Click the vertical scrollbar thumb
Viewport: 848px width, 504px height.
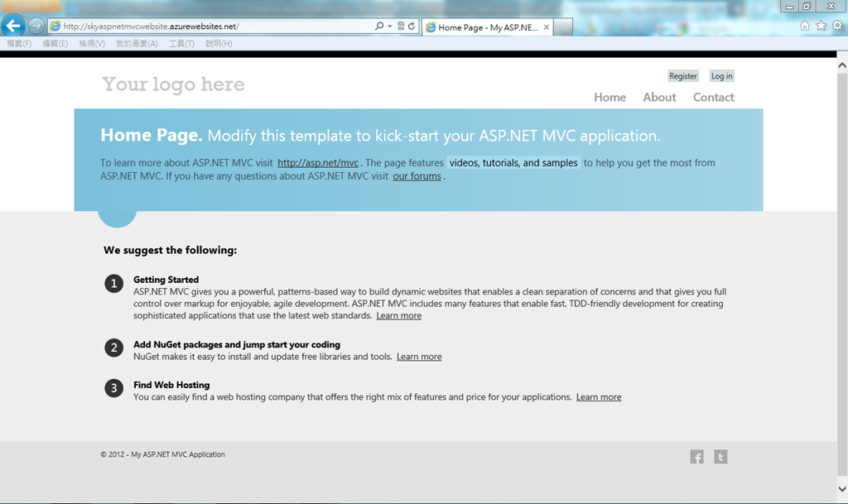click(842, 275)
